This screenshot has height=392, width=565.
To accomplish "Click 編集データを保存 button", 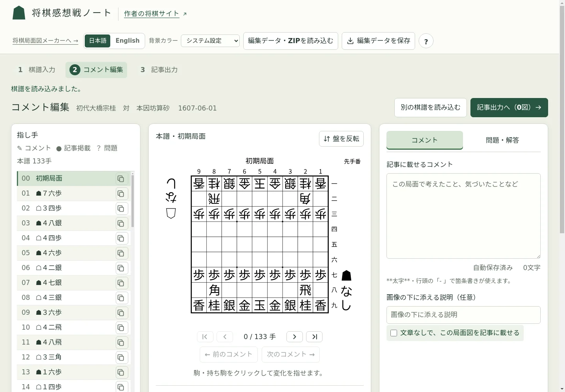I will pos(379,41).
